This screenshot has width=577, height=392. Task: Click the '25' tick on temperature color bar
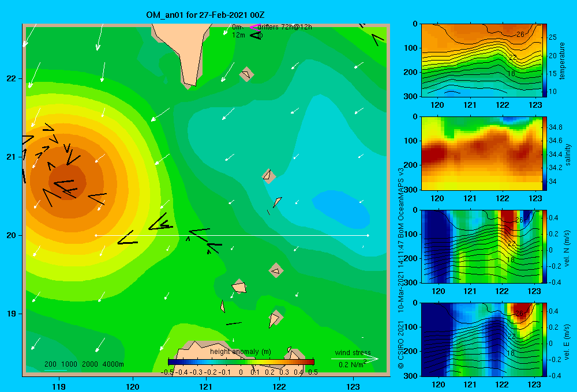(x=552, y=37)
